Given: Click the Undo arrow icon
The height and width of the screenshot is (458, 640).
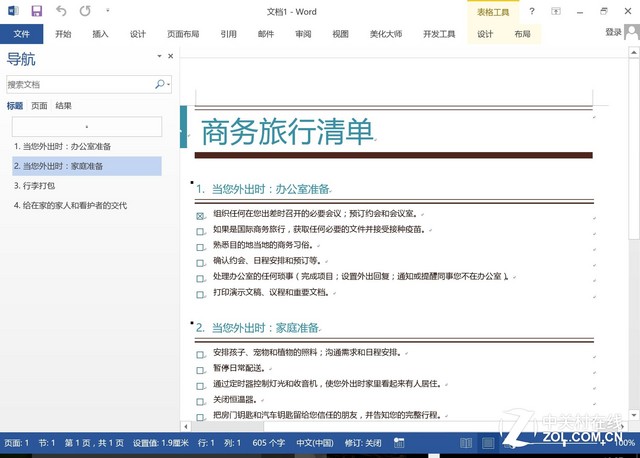Looking at the screenshot, I should pyautogui.click(x=61, y=11).
